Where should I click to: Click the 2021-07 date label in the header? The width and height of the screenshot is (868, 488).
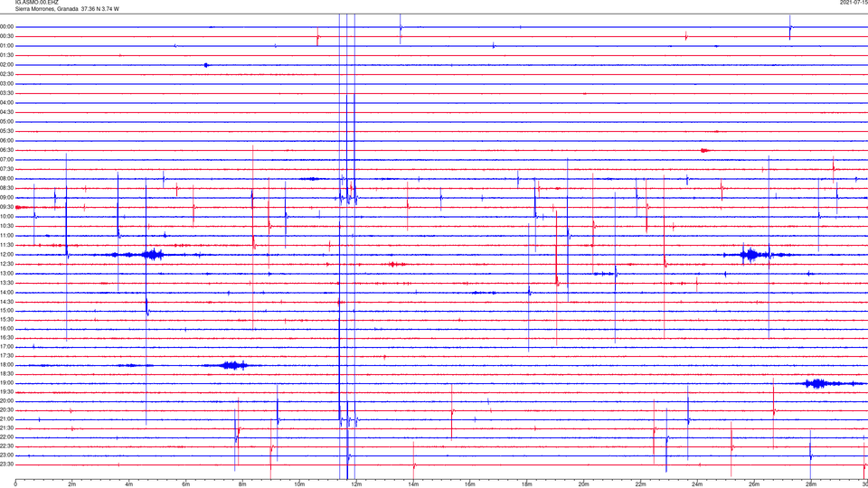[854, 3]
